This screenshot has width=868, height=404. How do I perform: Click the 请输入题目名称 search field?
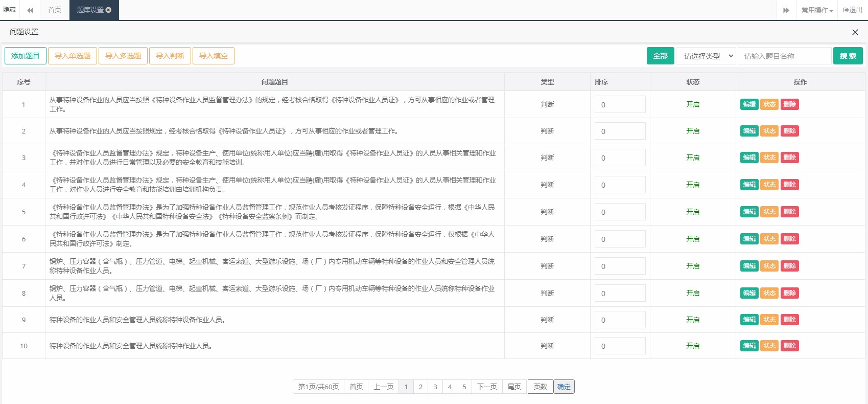(x=784, y=56)
